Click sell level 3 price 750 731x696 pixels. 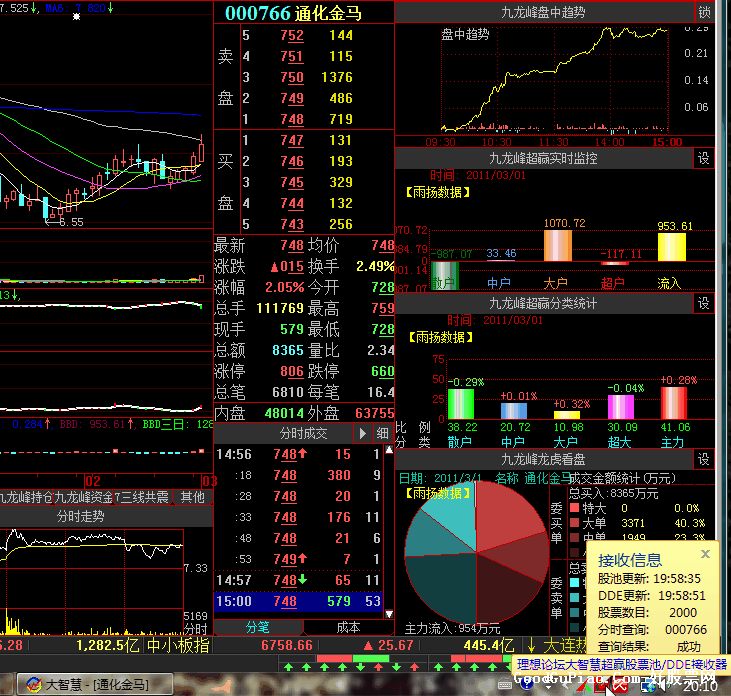292,77
